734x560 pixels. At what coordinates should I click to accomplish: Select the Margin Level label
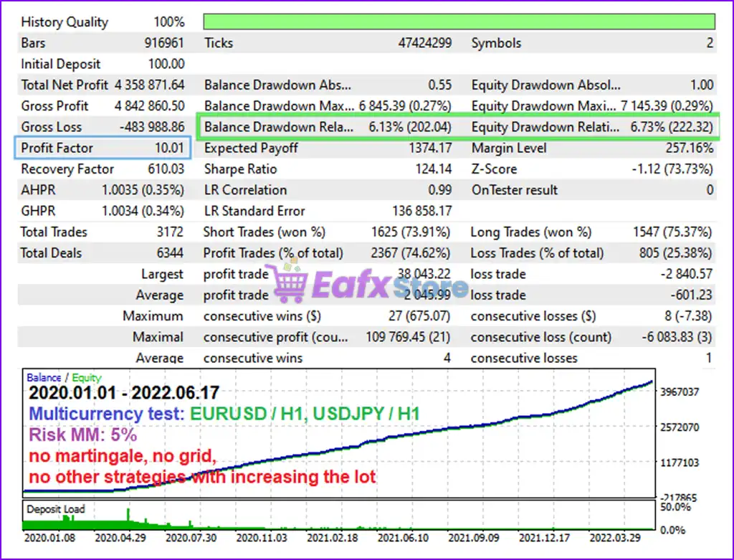[x=509, y=148]
